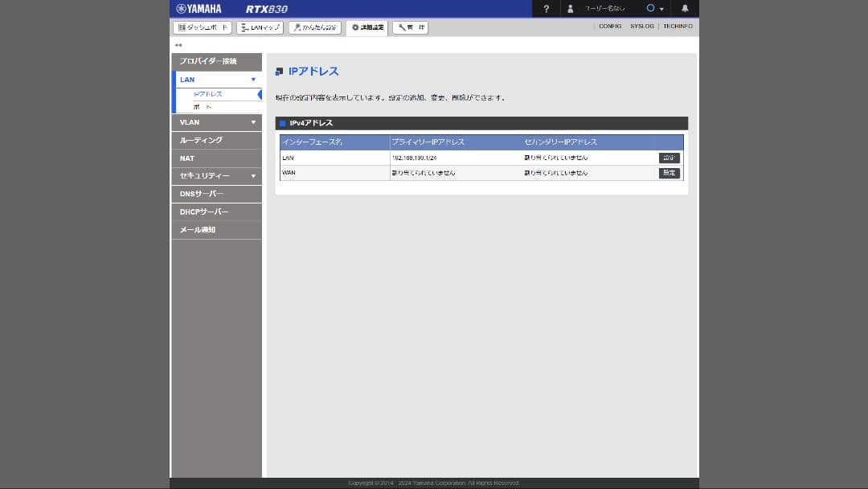The image size is (868, 489).
Task: Select 詳細設定 (Advanced settings)
Action: 366,27
